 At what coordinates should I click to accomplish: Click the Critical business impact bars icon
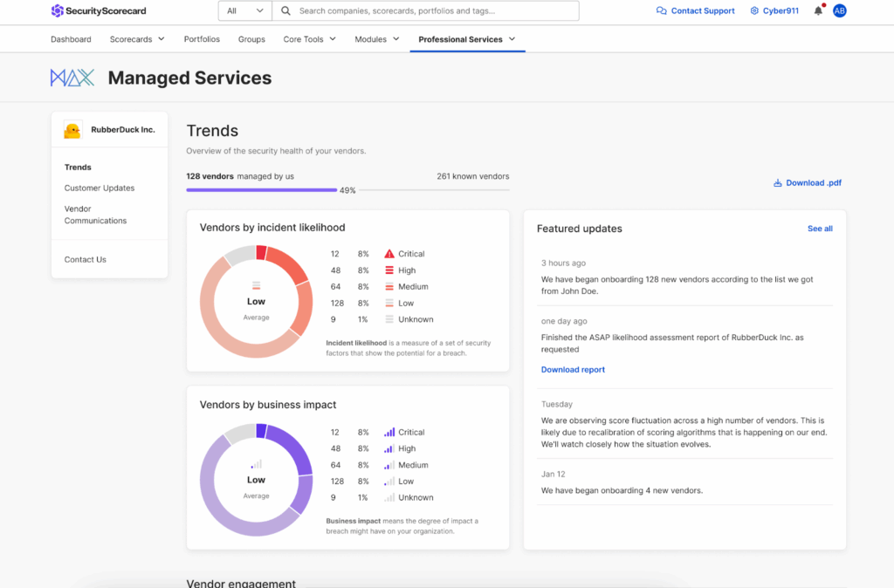(x=389, y=432)
